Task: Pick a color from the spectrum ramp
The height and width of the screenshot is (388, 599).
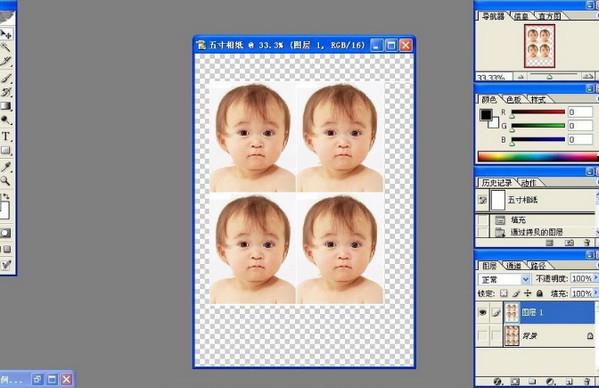Action: pyautogui.click(x=538, y=157)
